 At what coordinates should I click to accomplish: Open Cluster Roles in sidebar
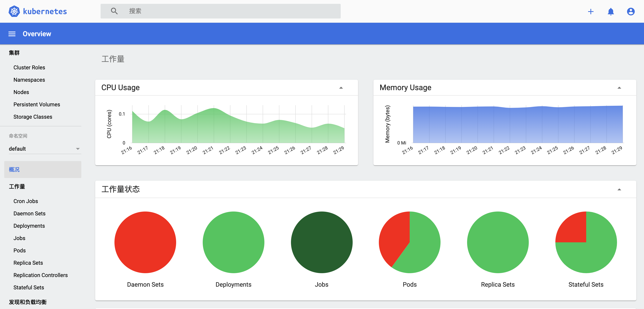(29, 67)
